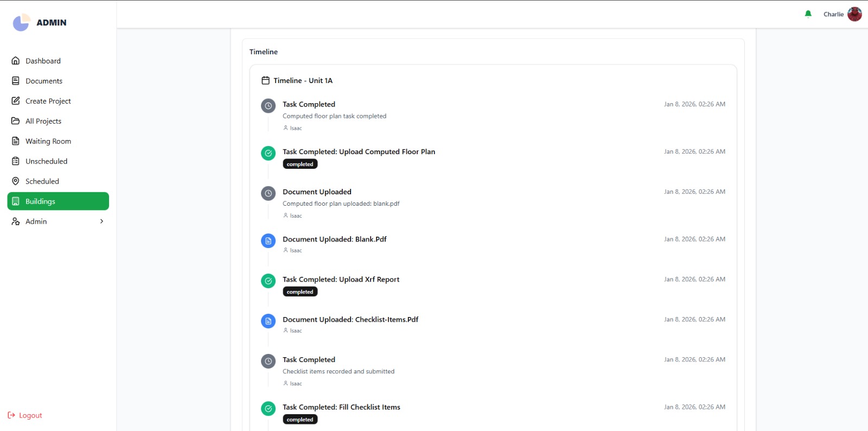Image resolution: width=868 pixels, height=431 pixels.
Task: Open notifications bell icon
Action: [808, 14]
